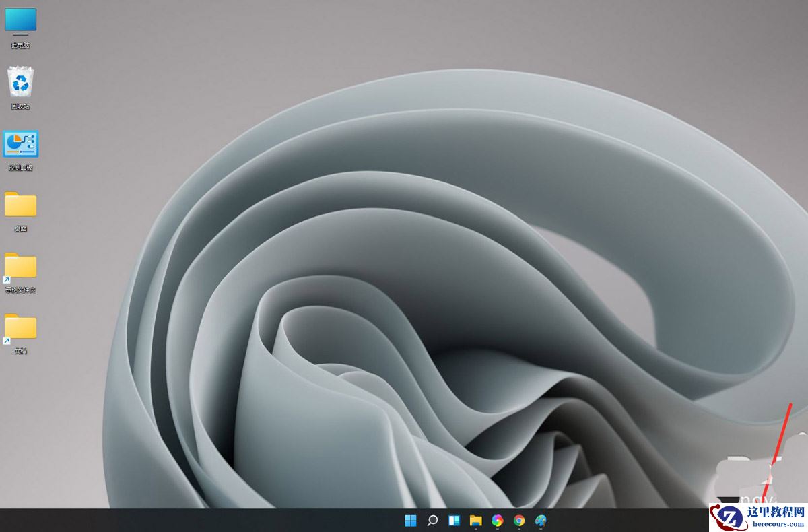Open the Photos app on the taskbar

tap(497, 520)
